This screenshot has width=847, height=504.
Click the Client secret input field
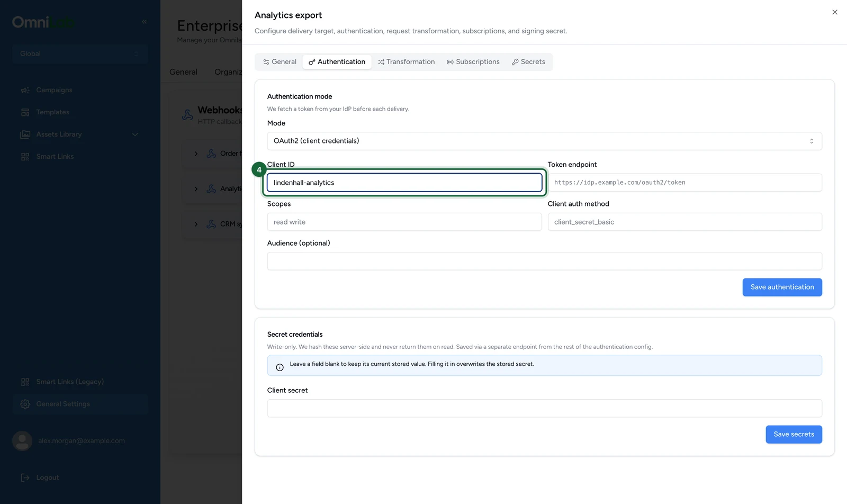coord(544,408)
